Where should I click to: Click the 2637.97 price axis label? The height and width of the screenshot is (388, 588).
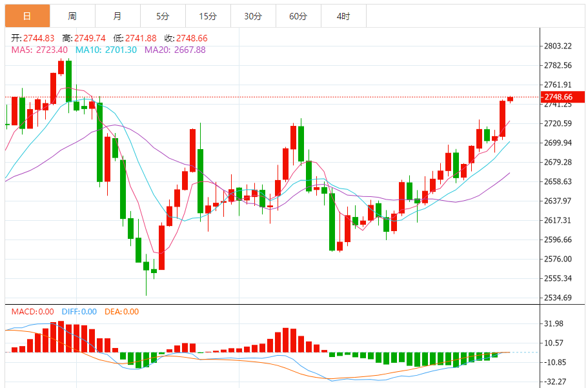click(x=558, y=201)
